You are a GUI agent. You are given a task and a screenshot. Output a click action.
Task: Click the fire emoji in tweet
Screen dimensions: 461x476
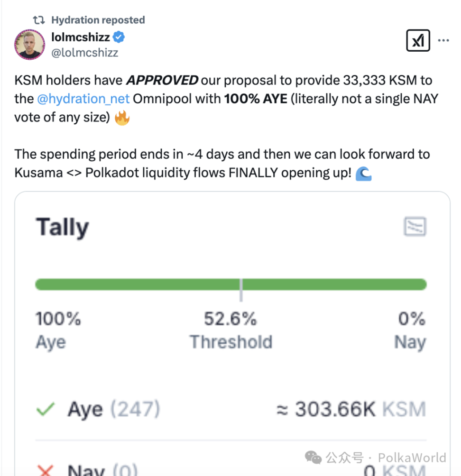pyautogui.click(x=122, y=117)
